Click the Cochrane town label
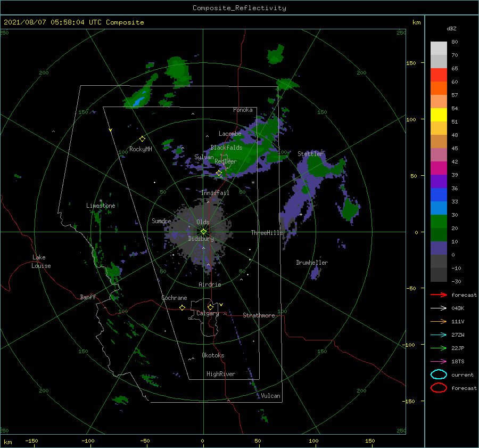479x448 pixels. coord(174,298)
